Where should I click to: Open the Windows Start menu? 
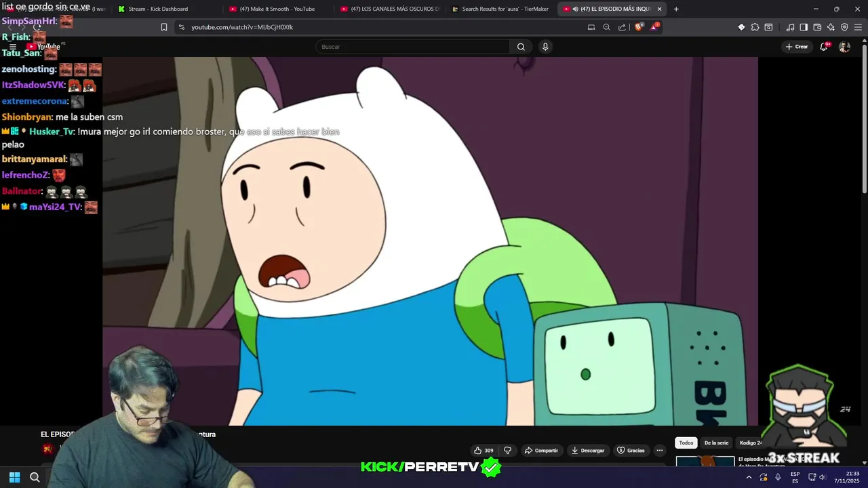coord(14,477)
